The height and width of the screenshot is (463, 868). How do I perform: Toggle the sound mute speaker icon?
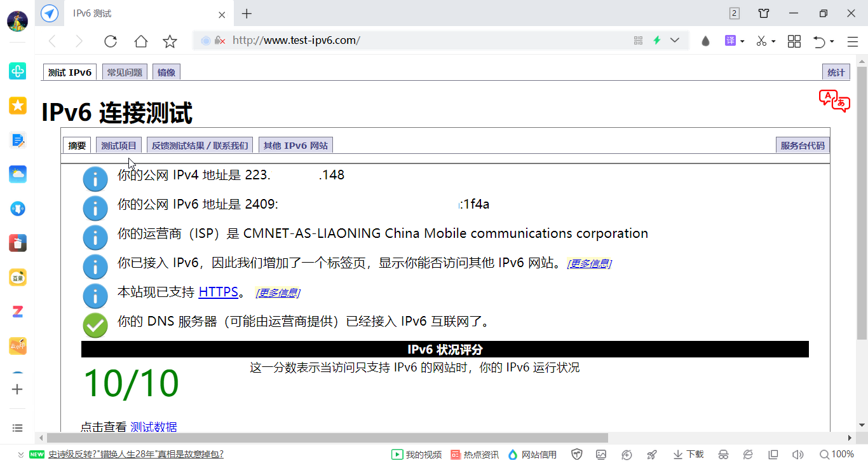point(797,454)
